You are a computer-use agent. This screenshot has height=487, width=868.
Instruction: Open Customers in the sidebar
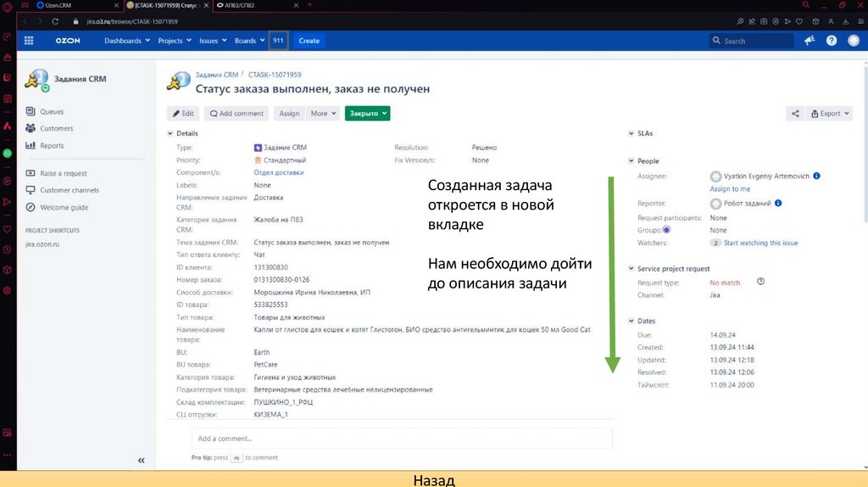(56, 128)
